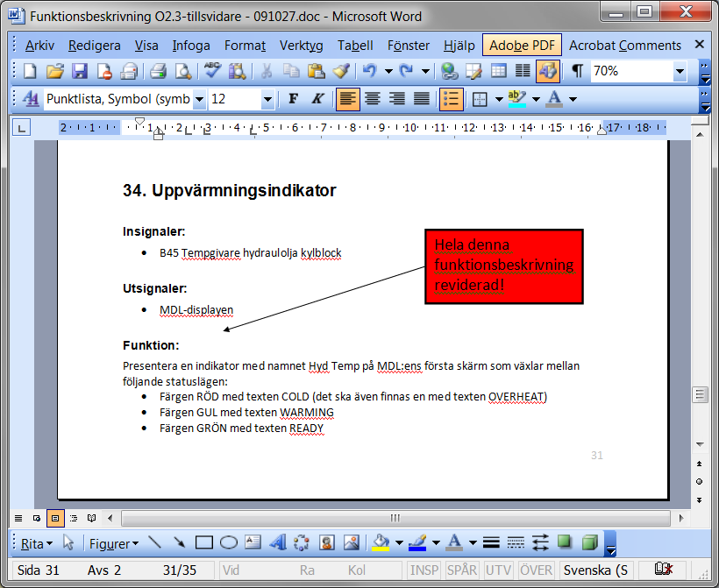Apply the line color brush
This screenshot has width=719, height=588.
[417, 543]
